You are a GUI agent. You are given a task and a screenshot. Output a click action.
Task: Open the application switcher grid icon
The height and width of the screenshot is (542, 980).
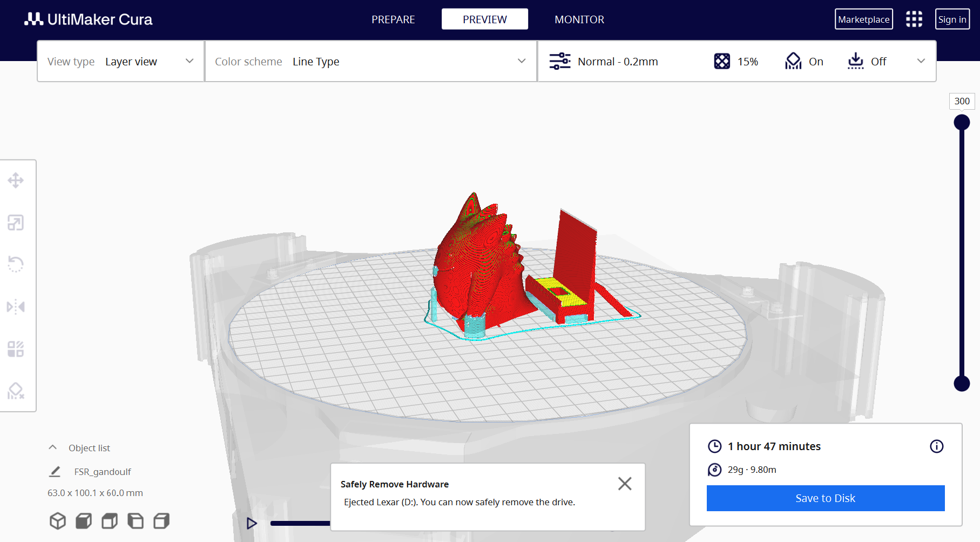pos(914,19)
